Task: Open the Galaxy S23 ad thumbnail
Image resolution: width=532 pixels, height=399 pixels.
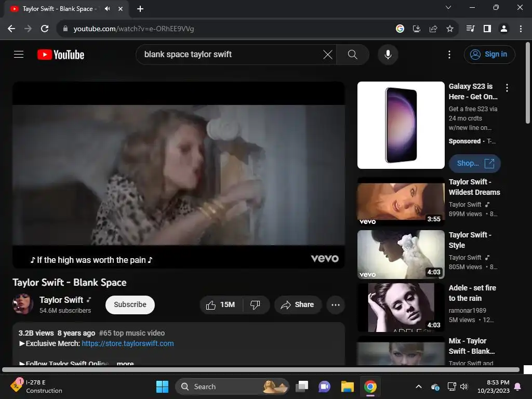Action: click(x=401, y=125)
